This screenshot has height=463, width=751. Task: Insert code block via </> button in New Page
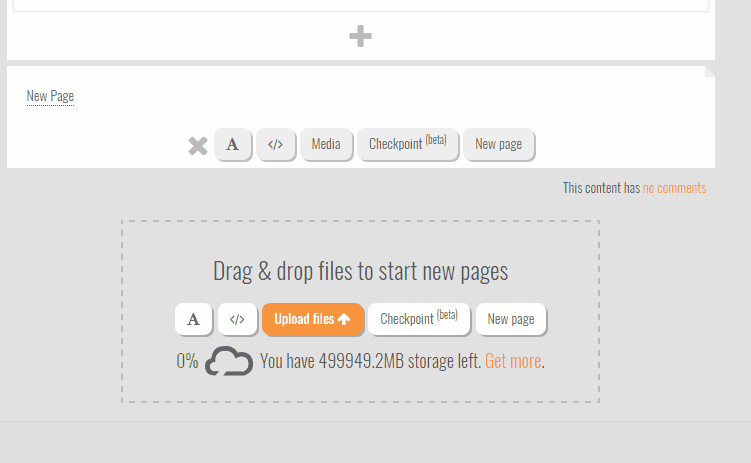tap(275, 144)
